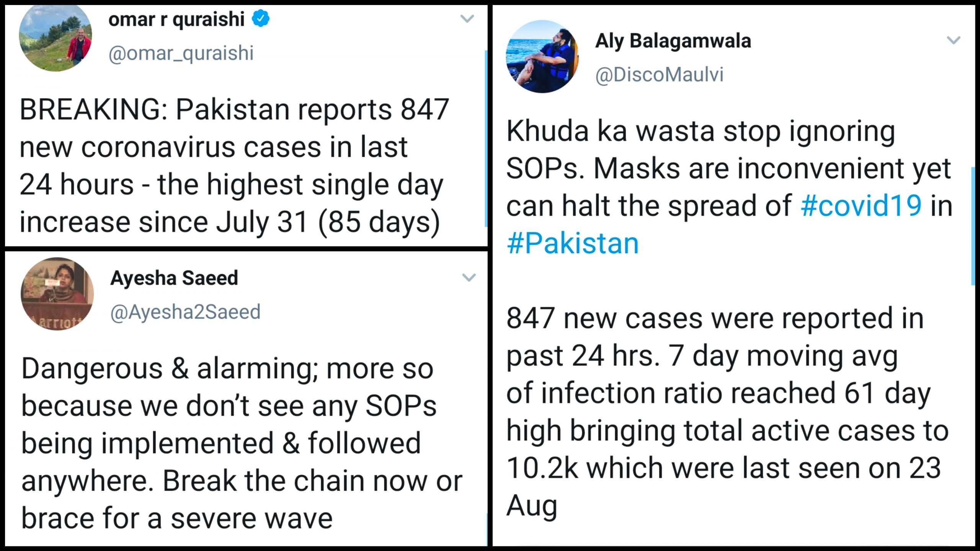Viewport: 980px width, 551px height.
Task: Open the #Pakistan hashtag link
Action: pyautogui.click(x=573, y=243)
